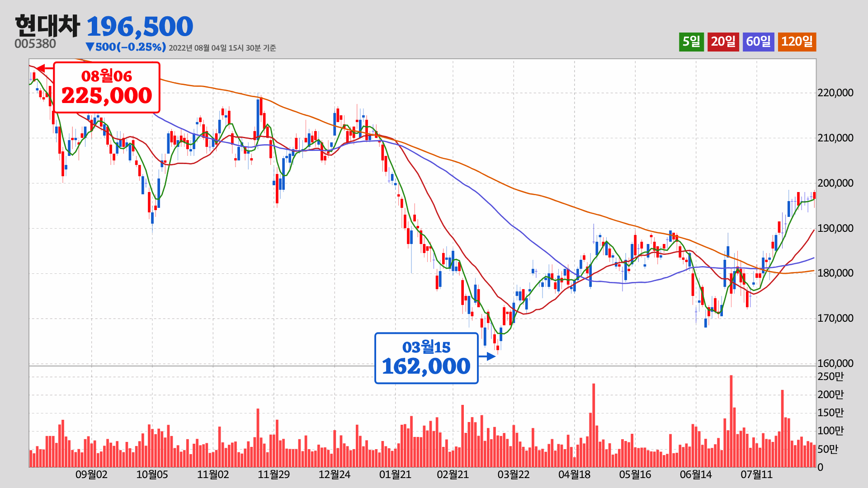Click the 09월02 date label
868x488 pixels.
tap(91, 474)
